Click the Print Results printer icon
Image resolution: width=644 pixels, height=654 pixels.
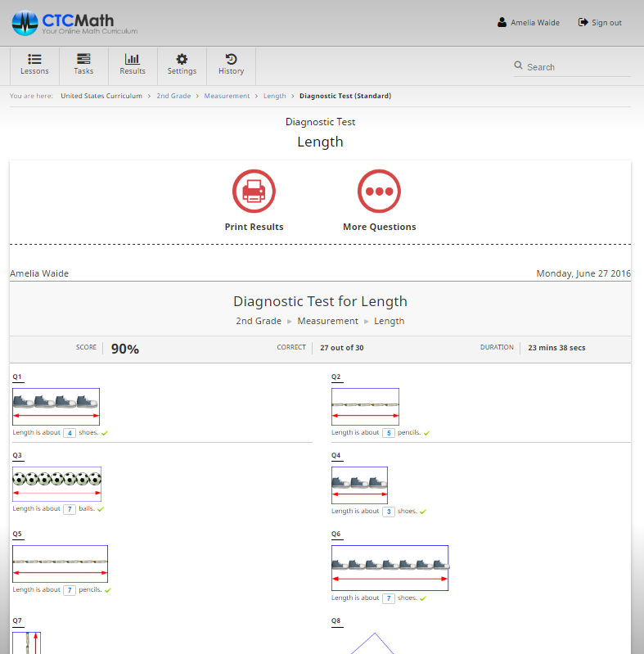tap(254, 191)
